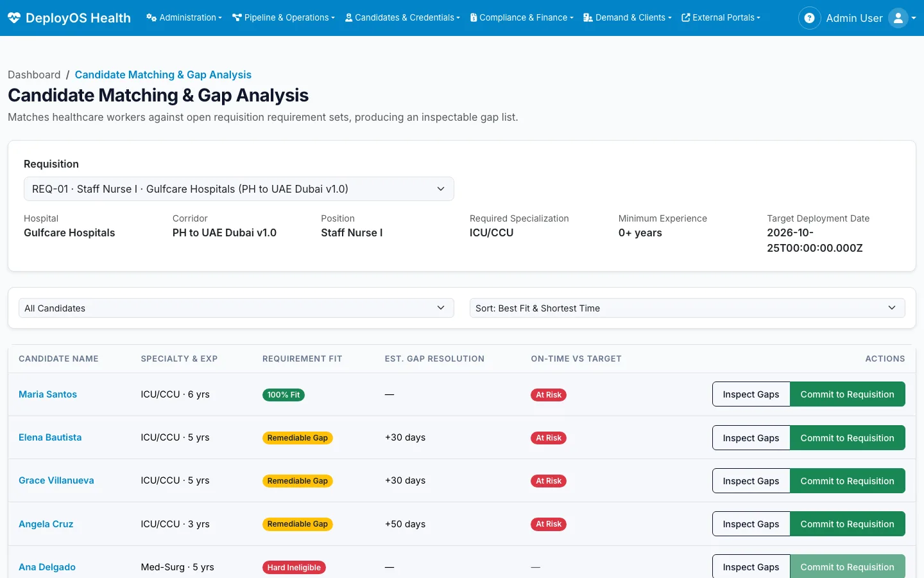Expand the Demand & Clients menu

tap(628, 18)
